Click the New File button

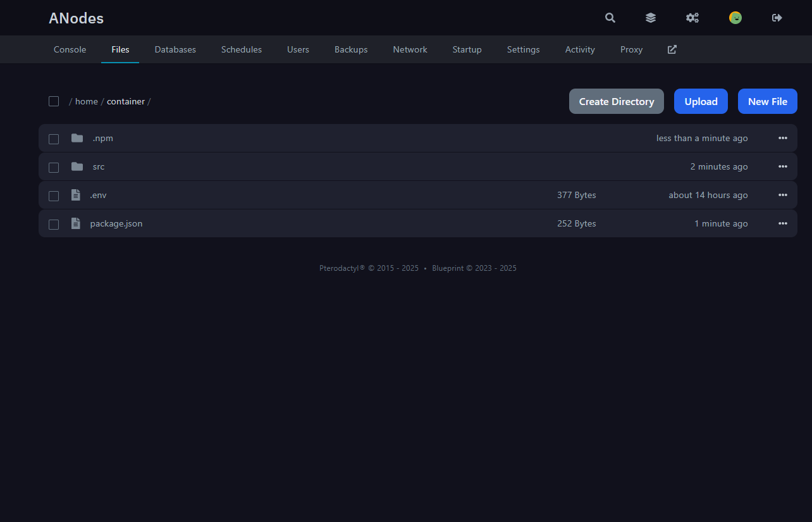click(x=767, y=101)
